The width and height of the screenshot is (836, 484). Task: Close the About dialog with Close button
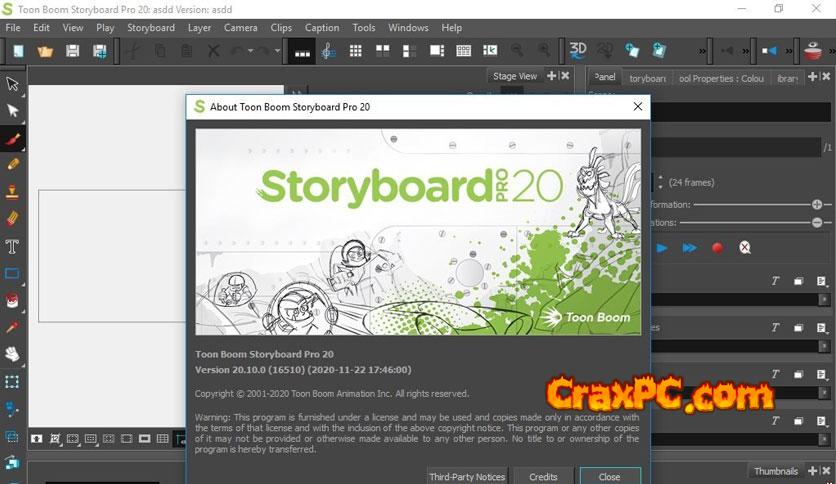coord(609,476)
